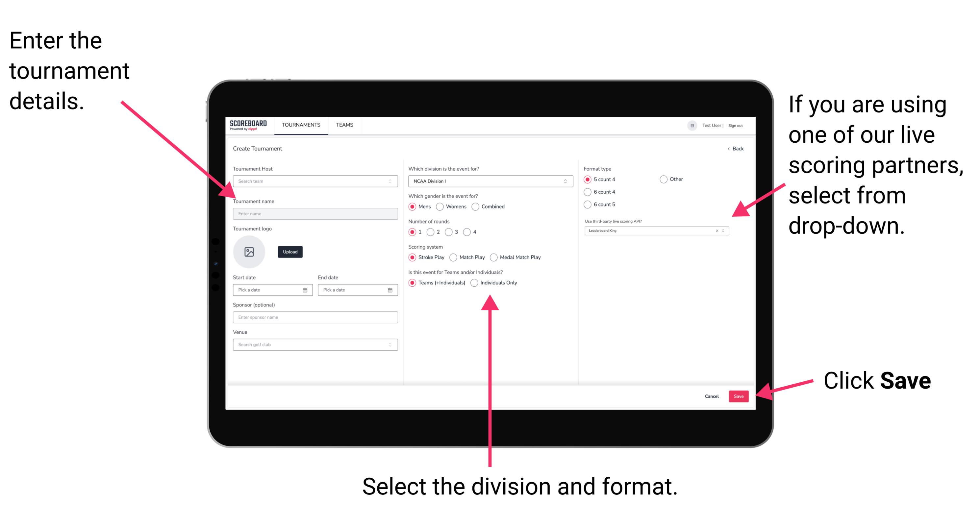Click the Upload logo button
The height and width of the screenshot is (527, 980).
291,252
